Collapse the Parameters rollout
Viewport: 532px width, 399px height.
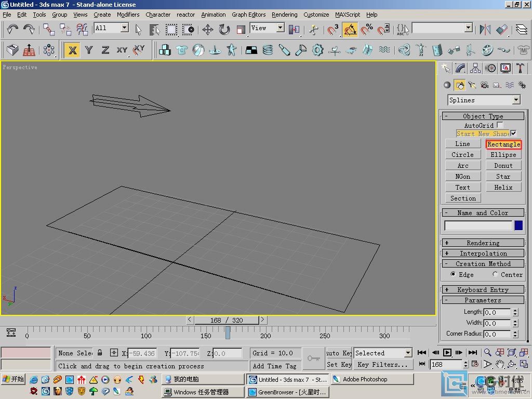[x=483, y=300]
